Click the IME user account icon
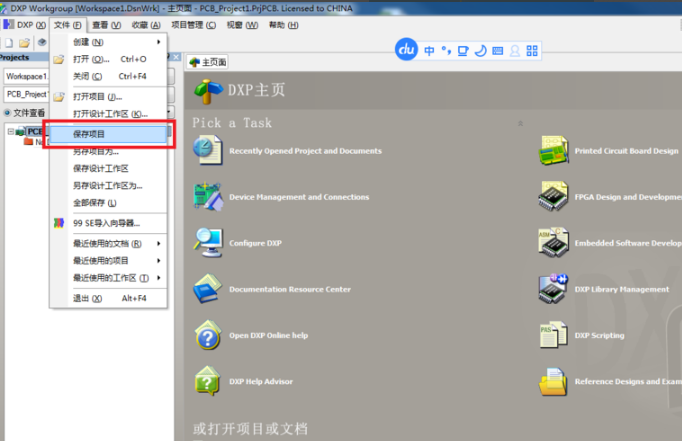Viewport: 682px width, 441px height. (515, 51)
